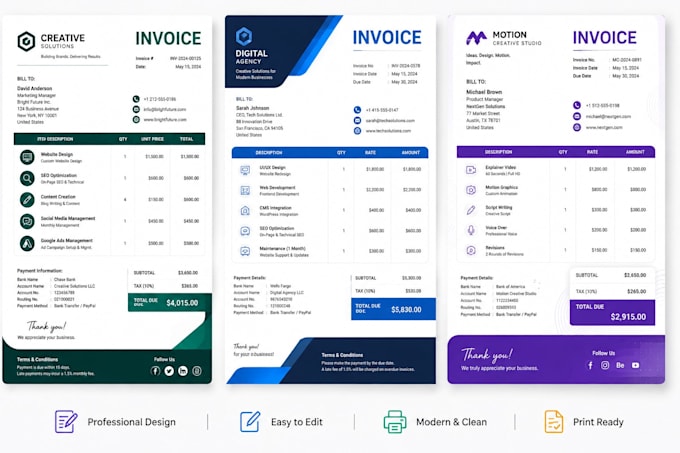Viewport: 680px width, 453px height.
Task: Open the Twitter icon in the green footer
Action: (169, 371)
